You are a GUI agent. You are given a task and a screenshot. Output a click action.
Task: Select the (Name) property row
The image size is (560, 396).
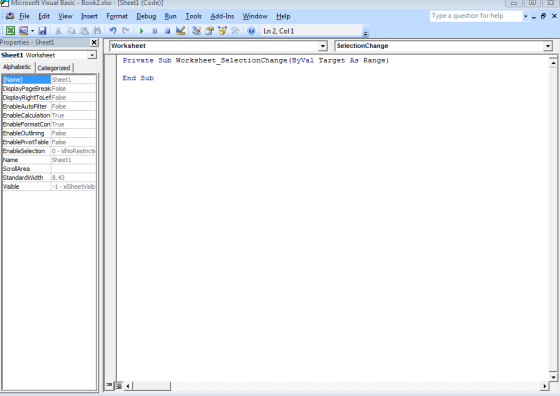(49, 80)
